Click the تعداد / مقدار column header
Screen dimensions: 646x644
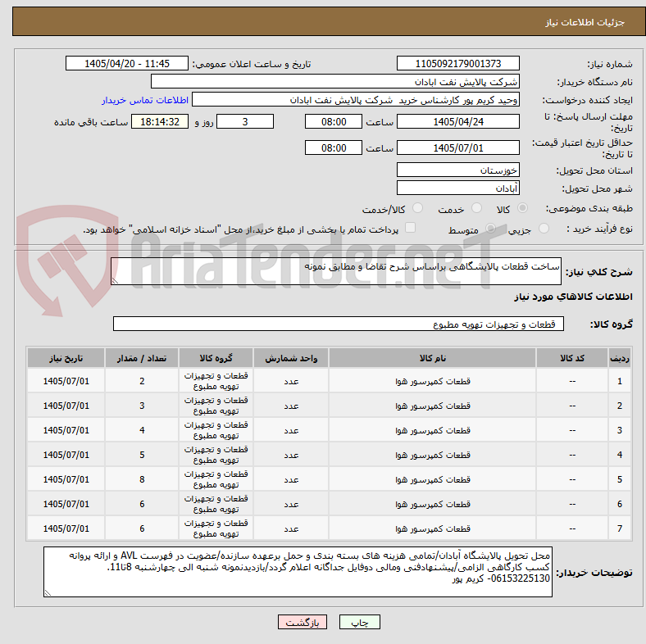[x=142, y=358]
